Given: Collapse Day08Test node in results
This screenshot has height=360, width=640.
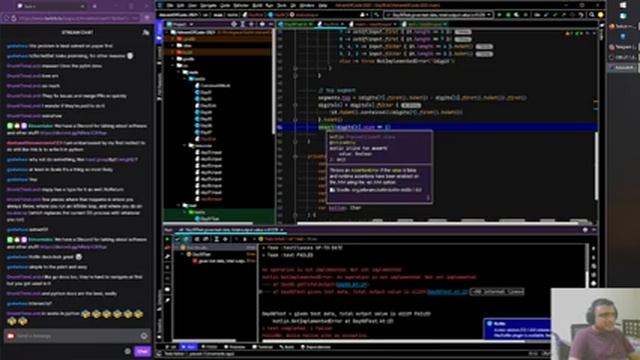Looking at the screenshot, I should pos(182,254).
